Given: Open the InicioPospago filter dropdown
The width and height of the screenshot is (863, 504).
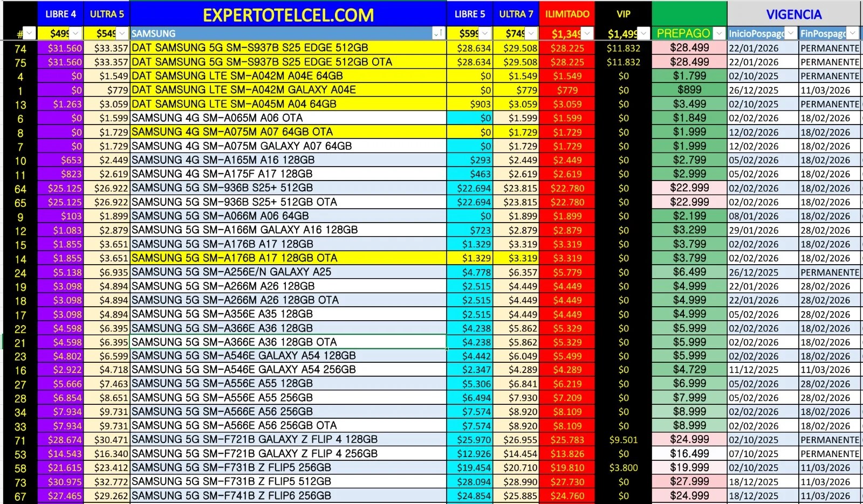Looking at the screenshot, I should tap(791, 33).
